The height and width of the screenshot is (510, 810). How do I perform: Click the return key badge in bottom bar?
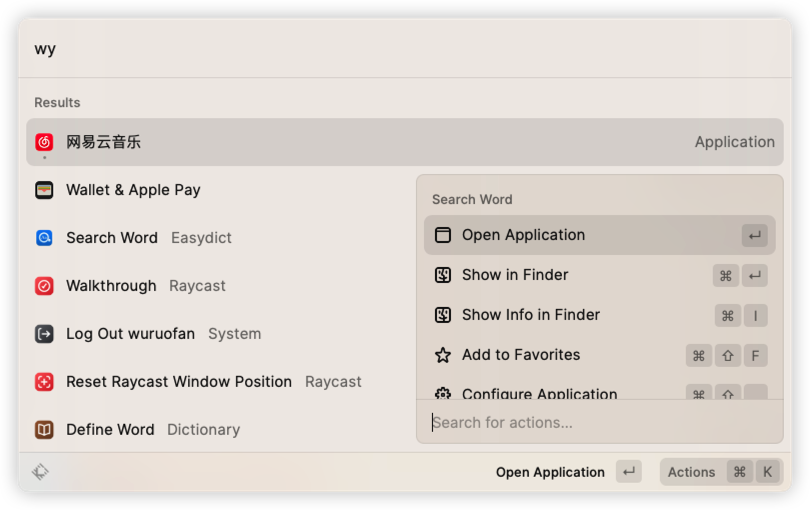tap(629, 472)
